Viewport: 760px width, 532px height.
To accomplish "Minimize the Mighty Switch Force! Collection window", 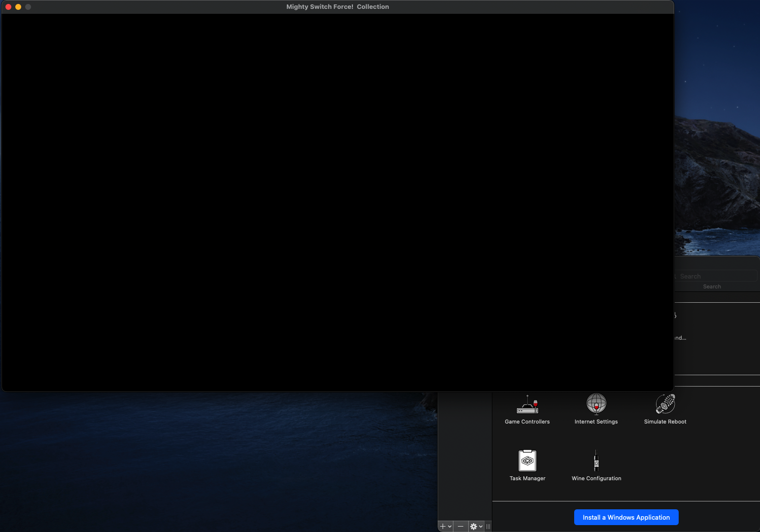I will point(18,7).
